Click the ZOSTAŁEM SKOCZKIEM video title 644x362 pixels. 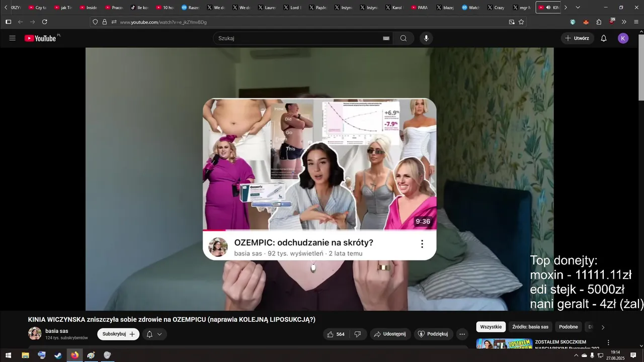click(567, 345)
